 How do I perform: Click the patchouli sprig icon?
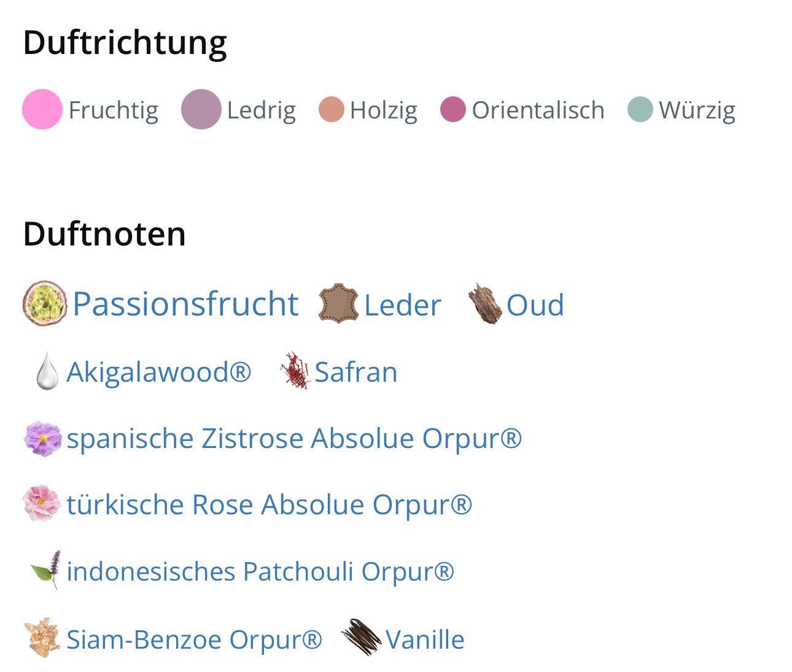point(47,570)
